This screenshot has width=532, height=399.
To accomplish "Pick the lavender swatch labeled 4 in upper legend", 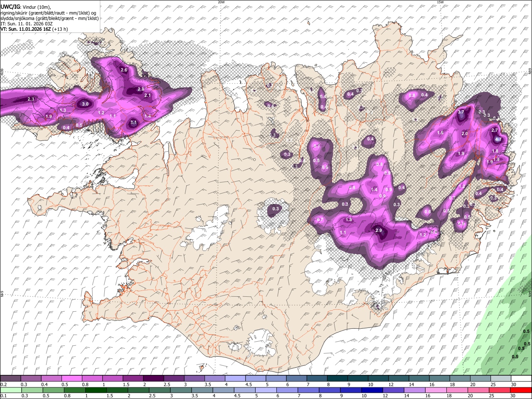I will point(235,379).
